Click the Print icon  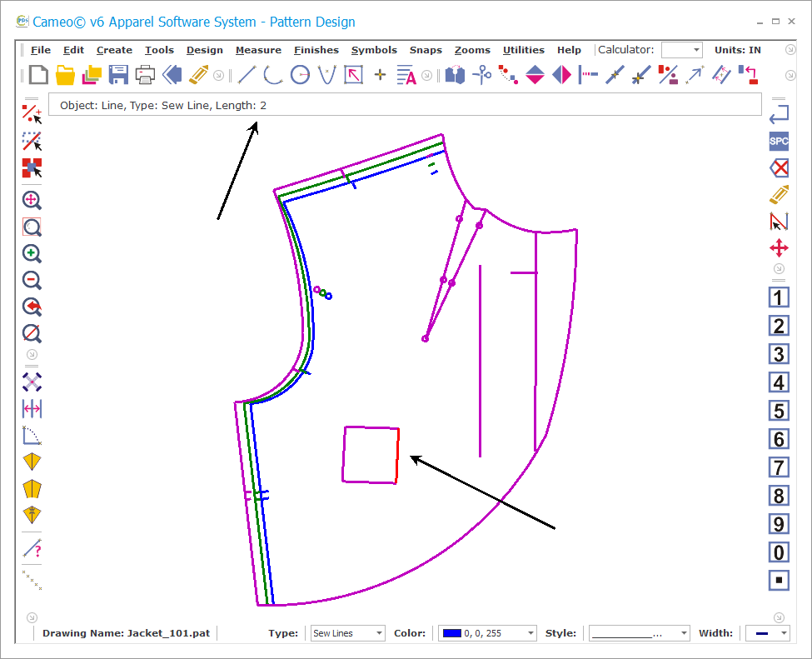[x=145, y=75]
